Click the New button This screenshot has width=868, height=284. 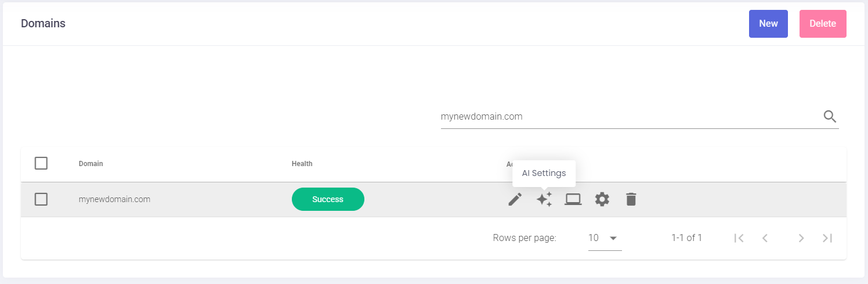(x=768, y=24)
